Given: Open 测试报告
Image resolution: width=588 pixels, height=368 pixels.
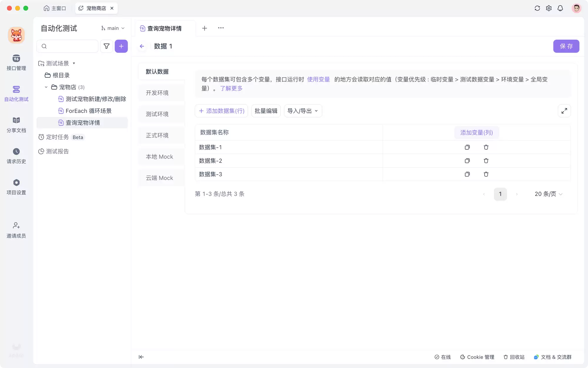Looking at the screenshot, I should click(54, 151).
